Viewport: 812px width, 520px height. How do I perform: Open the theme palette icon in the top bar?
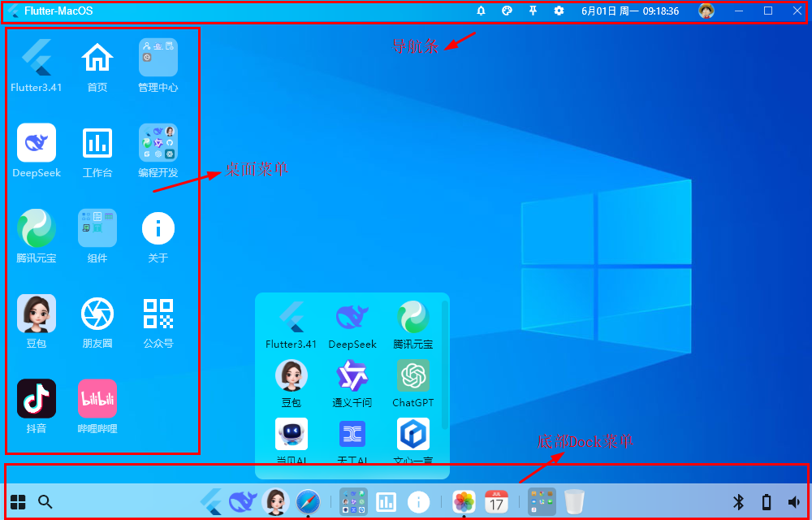507,11
